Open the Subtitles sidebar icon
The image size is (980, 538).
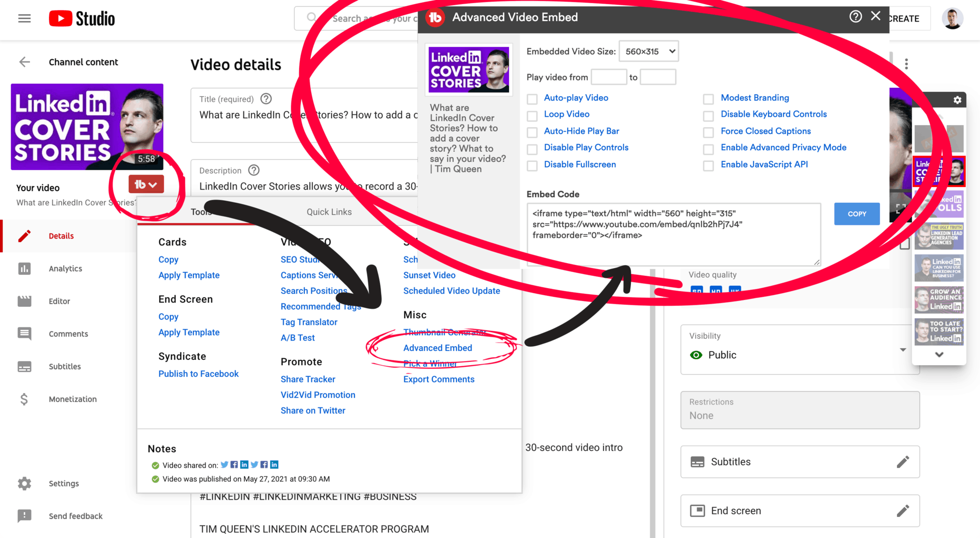[24, 366]
